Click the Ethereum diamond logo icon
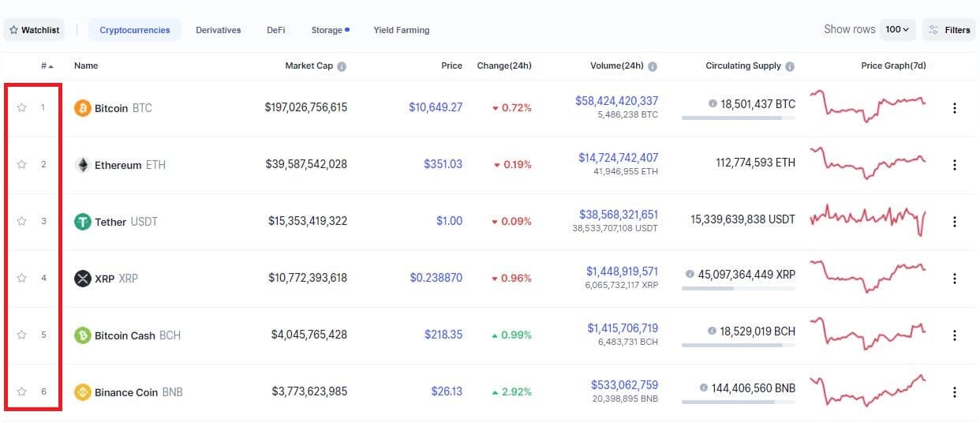The height and width of the screenshot is (423, 980). click(82, 165)
